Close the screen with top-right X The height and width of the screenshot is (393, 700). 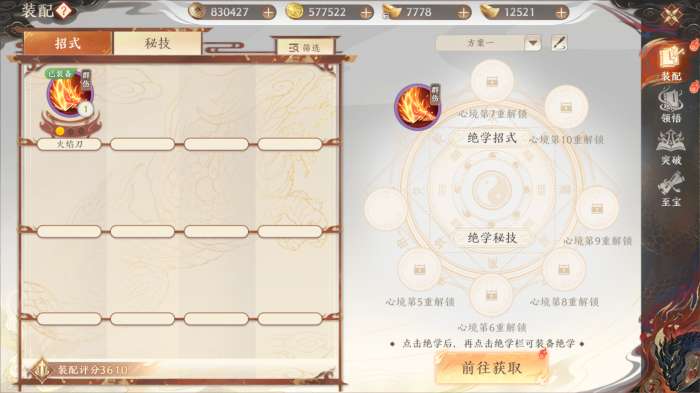(671, 16)
